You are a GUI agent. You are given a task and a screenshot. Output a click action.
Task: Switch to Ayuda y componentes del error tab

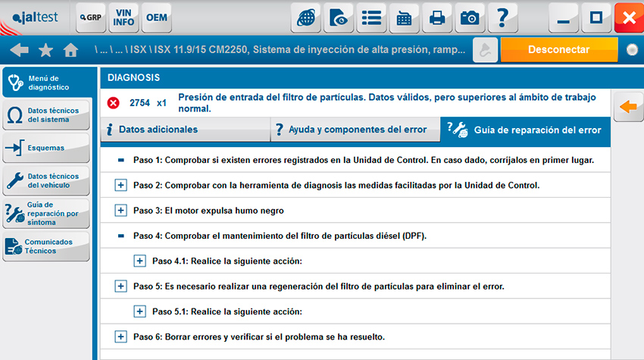pyautogui.click(x=355, y=130)
